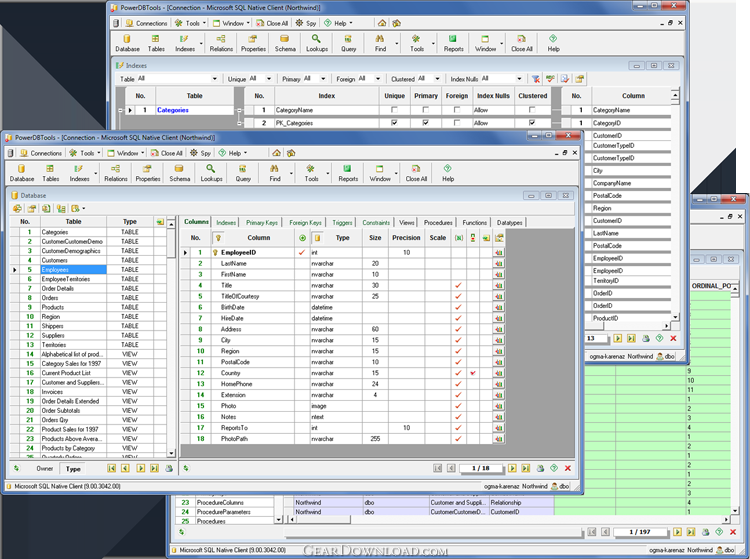Toggle Clustered checkbox for CategoryName index
This screenshot has height=559, width=750.
coord(532,110)
